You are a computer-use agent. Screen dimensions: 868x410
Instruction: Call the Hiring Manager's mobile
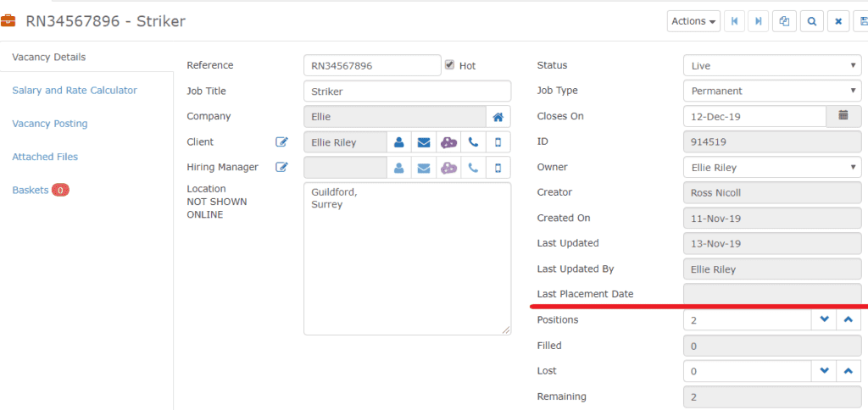click(x=498, y=168)
